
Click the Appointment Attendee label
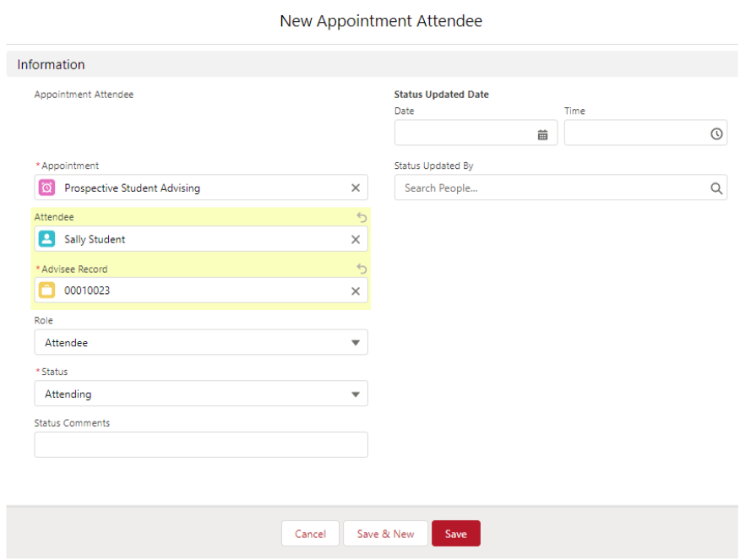tap(84, 95)
